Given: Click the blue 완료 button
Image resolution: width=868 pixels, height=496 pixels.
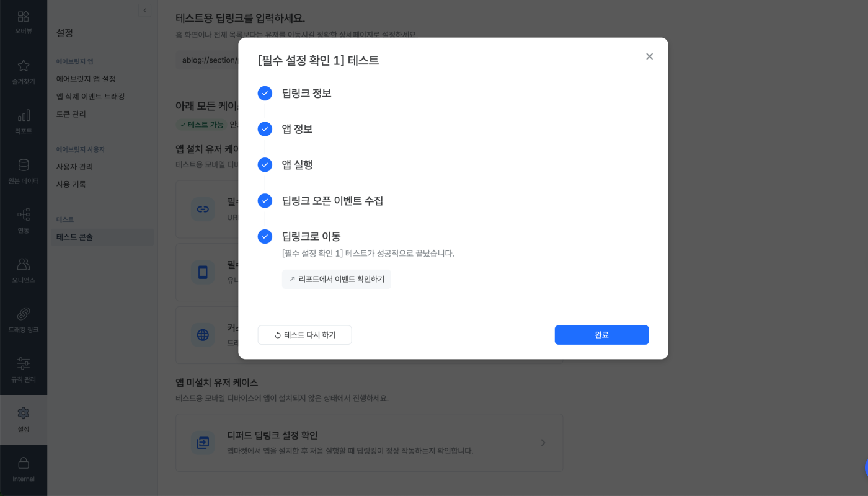Looking at the screenshot, I should 601,335.
